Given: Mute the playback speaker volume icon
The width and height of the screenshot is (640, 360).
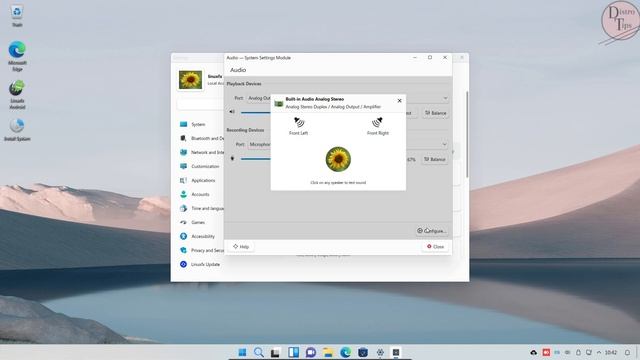Looking at the screenshot, I should [232, 112].
